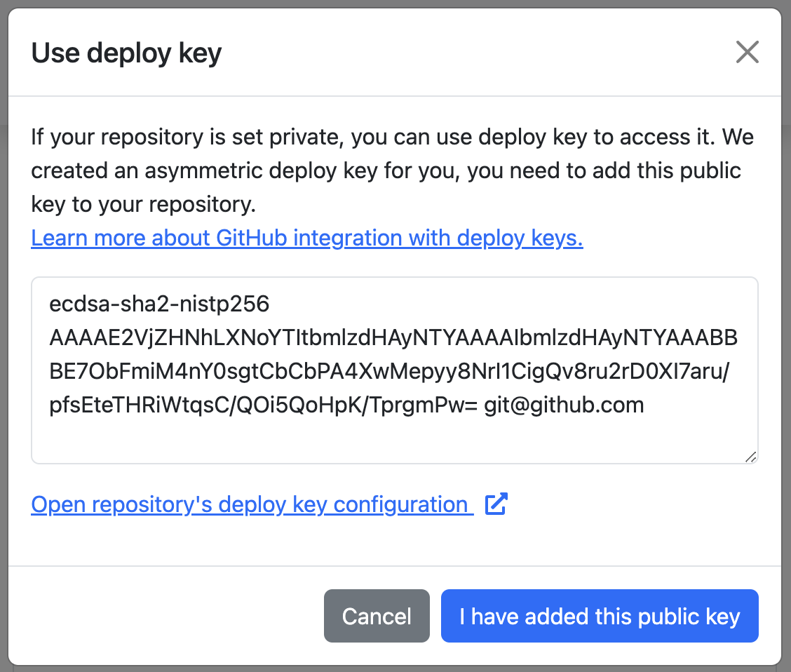Click the key line starting with AAAAE2VjZHNh
Image resolution: width=791 pixels, height=672 pixels.
[x=393, y=337]
